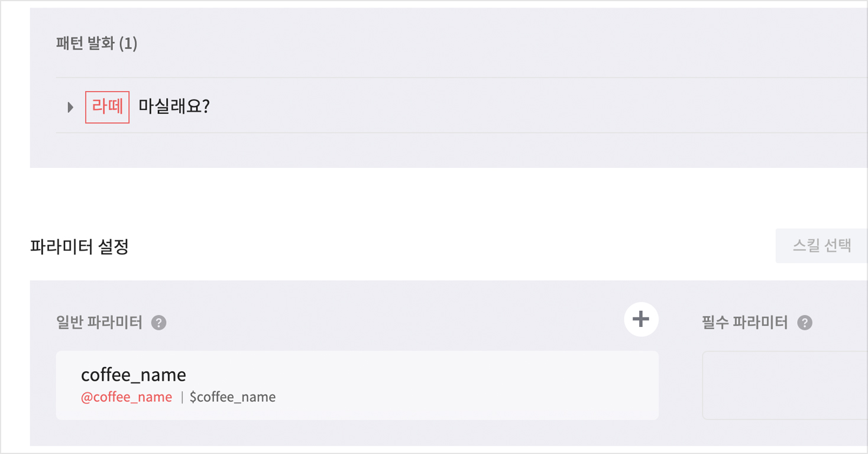This screenshot has width=868, height=454.
Task: Click empty space right of 마실래요? row
Action: coord(532,107)
